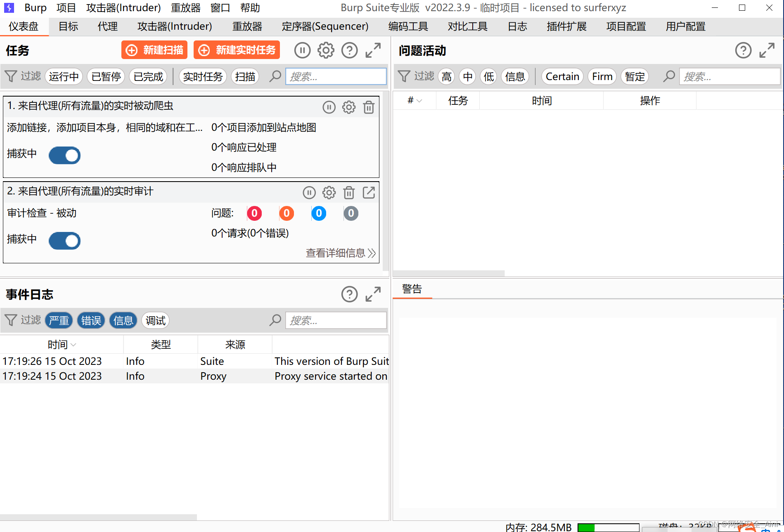Click the search magnifier in Issue activity
Image resolution: width=784 pixels, height=532 pixels.
[669, 76]
